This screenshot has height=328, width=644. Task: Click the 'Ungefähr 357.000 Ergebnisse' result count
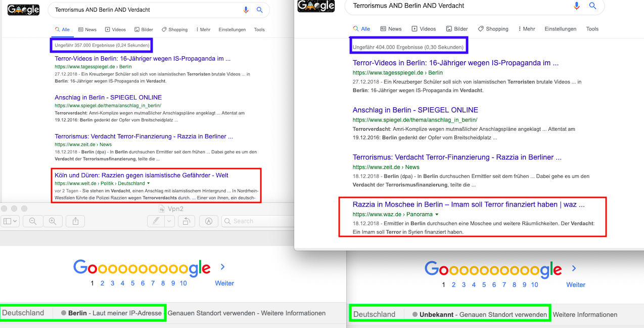point(102,45)
